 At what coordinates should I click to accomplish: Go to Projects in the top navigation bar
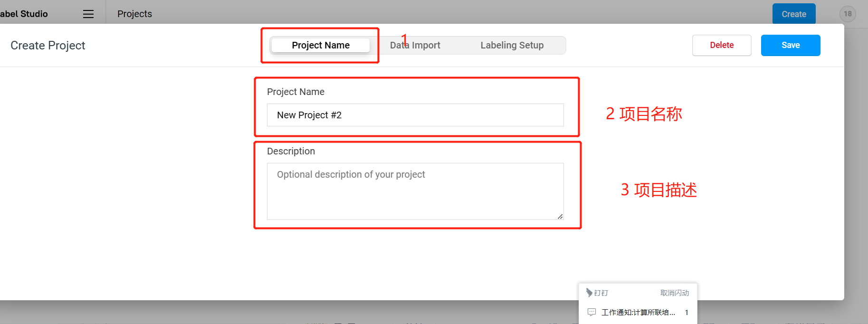click(134, 14)
